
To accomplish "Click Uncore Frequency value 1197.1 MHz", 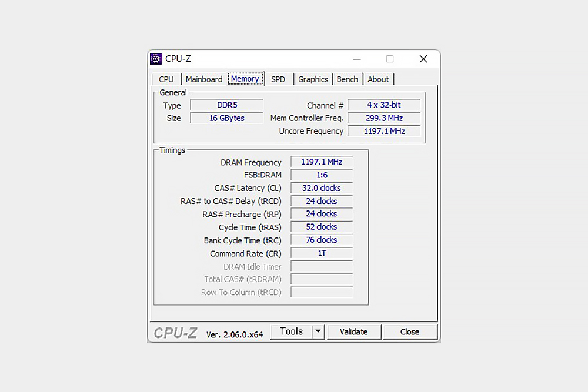I will 384,131.
